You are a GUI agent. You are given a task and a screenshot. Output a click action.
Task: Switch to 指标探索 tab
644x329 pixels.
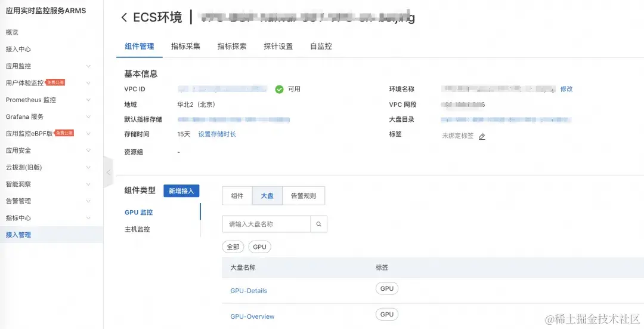click(x=232, y=47)
